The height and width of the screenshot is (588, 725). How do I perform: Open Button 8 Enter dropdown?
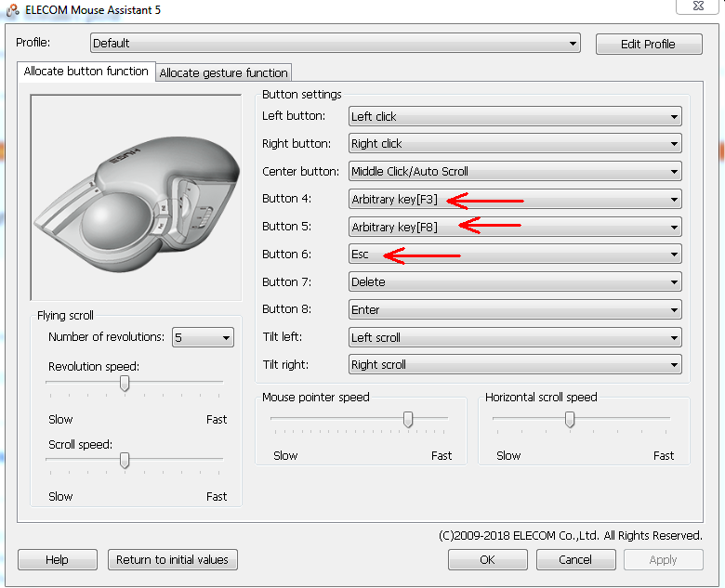coord(515,309)
